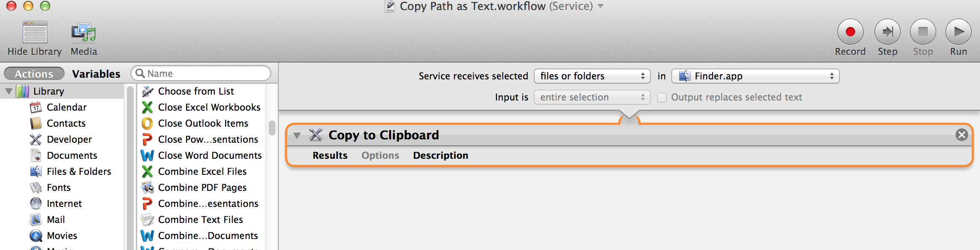Open the Media browser
The image size is (980, 250).
83,38
